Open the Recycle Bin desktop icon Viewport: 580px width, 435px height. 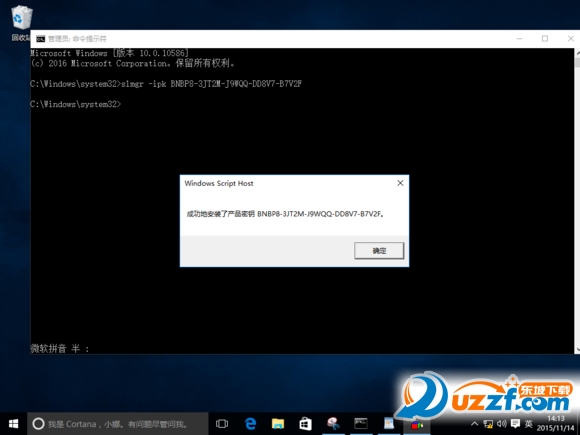[x=21, y=23]
